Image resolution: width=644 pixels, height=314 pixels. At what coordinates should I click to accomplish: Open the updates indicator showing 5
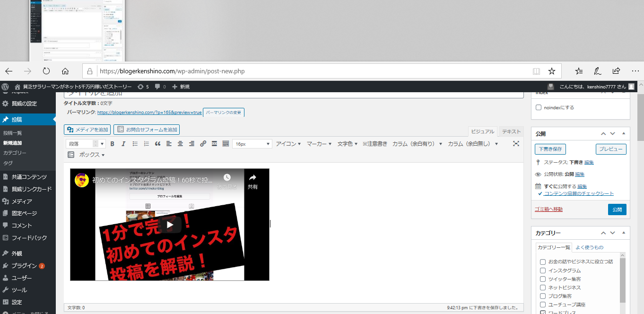pos(143,87)
